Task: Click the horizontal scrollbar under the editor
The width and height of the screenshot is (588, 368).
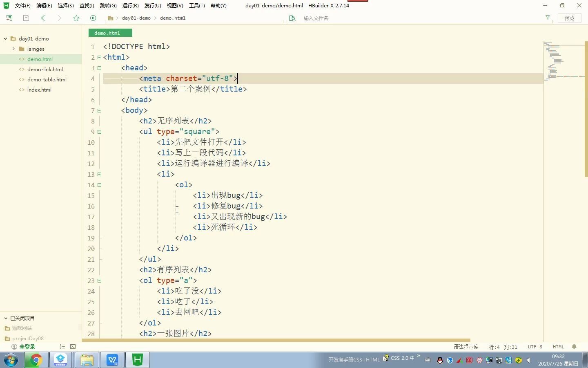Action: click(276, 340)
